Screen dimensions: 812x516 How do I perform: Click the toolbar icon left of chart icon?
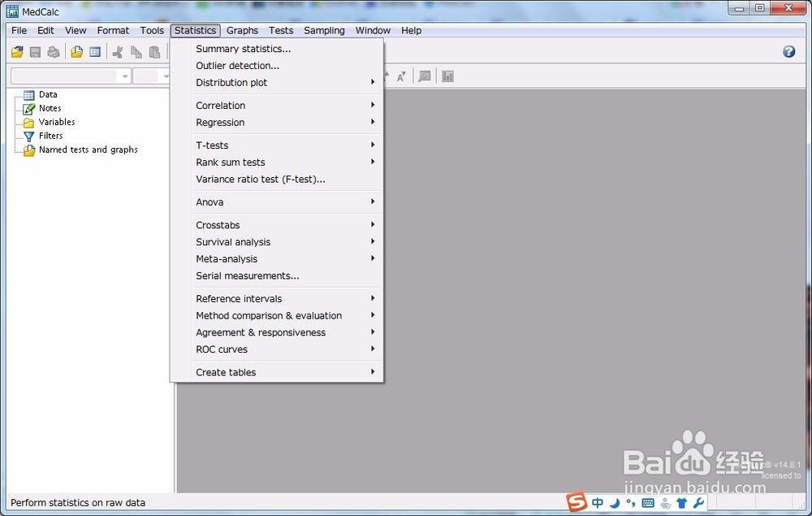click(x=425, y=76)
